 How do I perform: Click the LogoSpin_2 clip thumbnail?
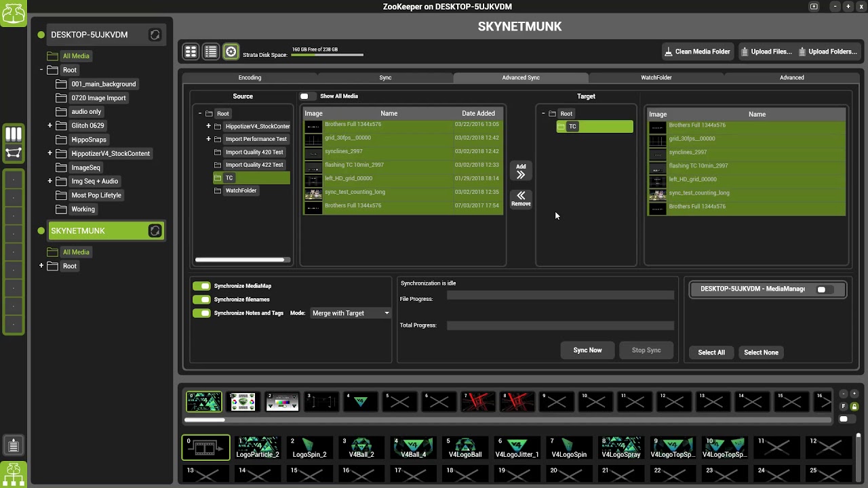[x=309, y=447]
